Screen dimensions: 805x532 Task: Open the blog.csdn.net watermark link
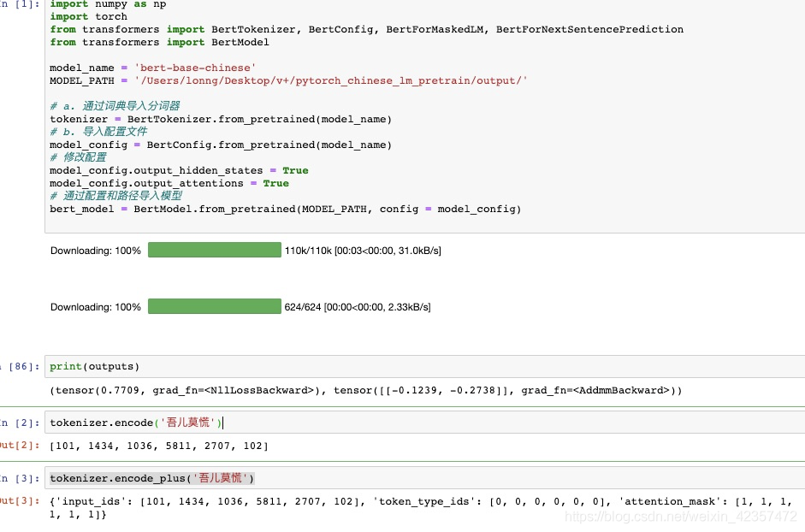click(x=680, y=516)
